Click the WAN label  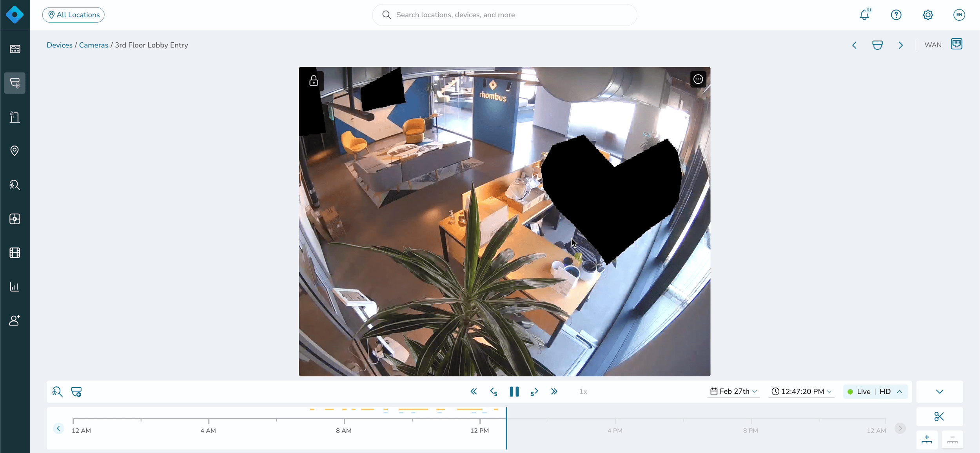(x=933, y=45)
